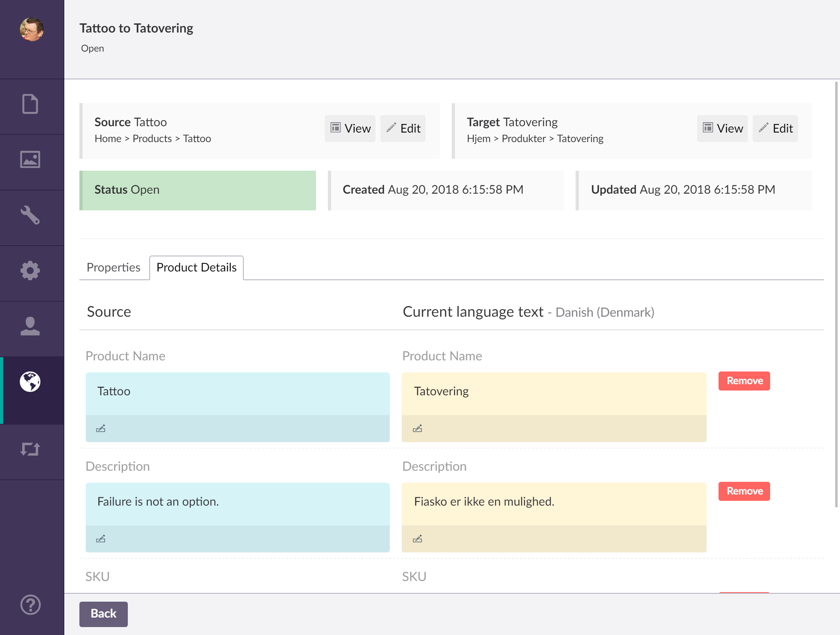Open the Content section document icon

tap(30, 104)
